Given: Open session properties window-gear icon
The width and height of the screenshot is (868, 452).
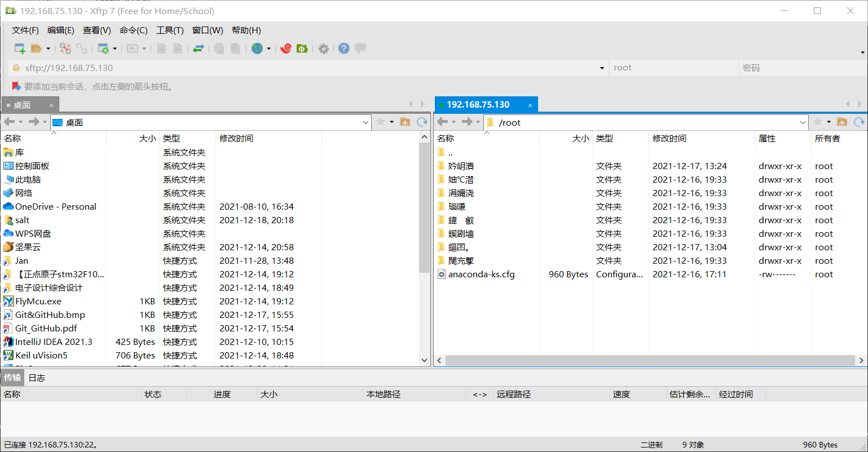Looking at the screenshot, I should pyautogui.click(x=103, y=48).
